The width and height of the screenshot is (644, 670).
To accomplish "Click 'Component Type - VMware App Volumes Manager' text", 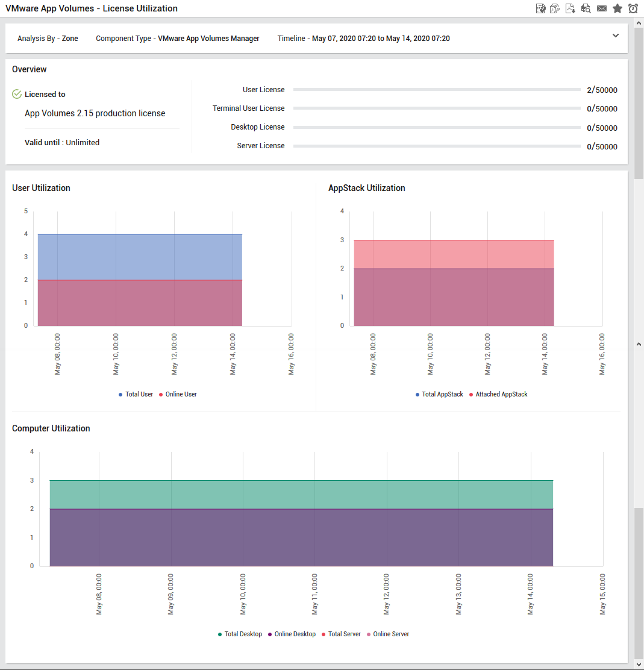I will [177, 39].
